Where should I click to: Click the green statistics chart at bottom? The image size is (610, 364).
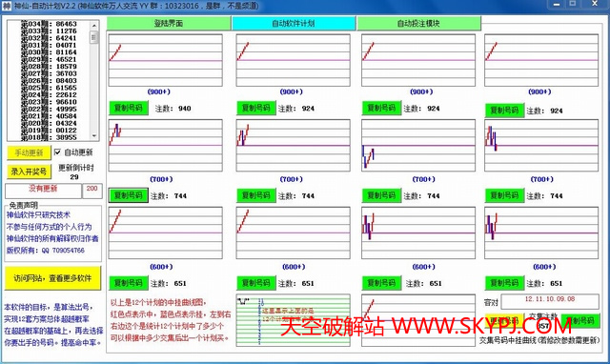(x=293, y=320)
